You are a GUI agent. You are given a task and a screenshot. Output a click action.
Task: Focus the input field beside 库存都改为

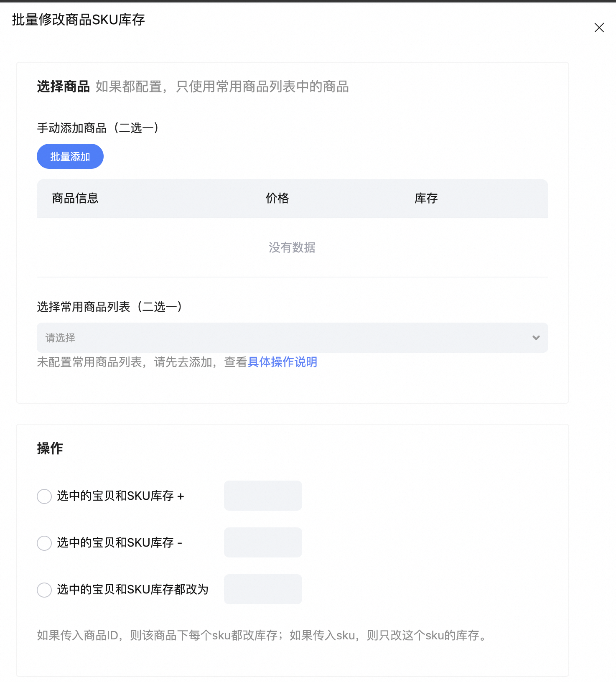(263, 589)
